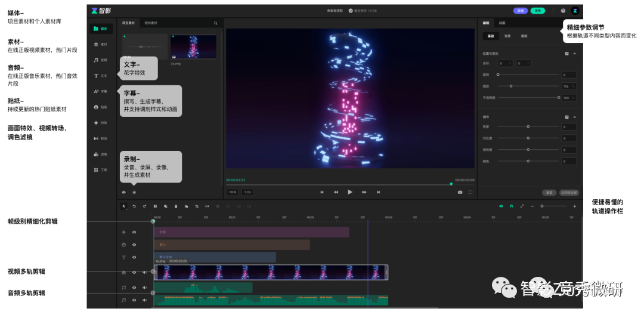Collapse the 位置与变化 section chevron
644x318 pixels.
575,54
